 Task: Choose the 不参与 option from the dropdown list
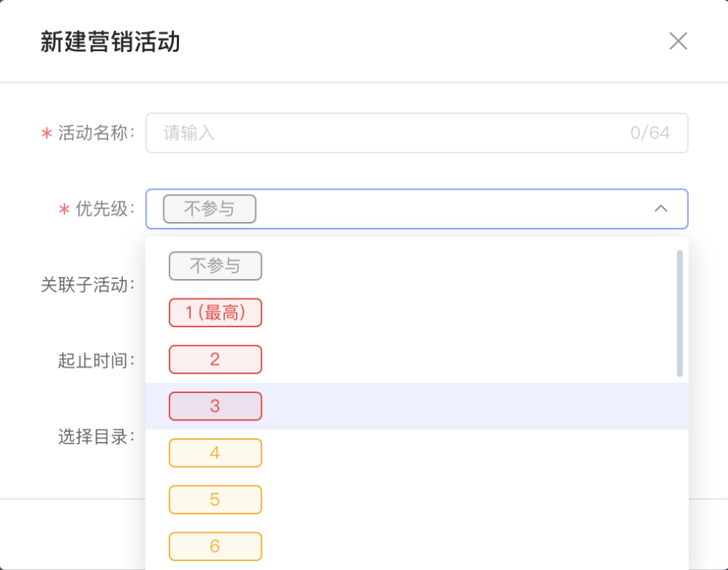(215, 266)
